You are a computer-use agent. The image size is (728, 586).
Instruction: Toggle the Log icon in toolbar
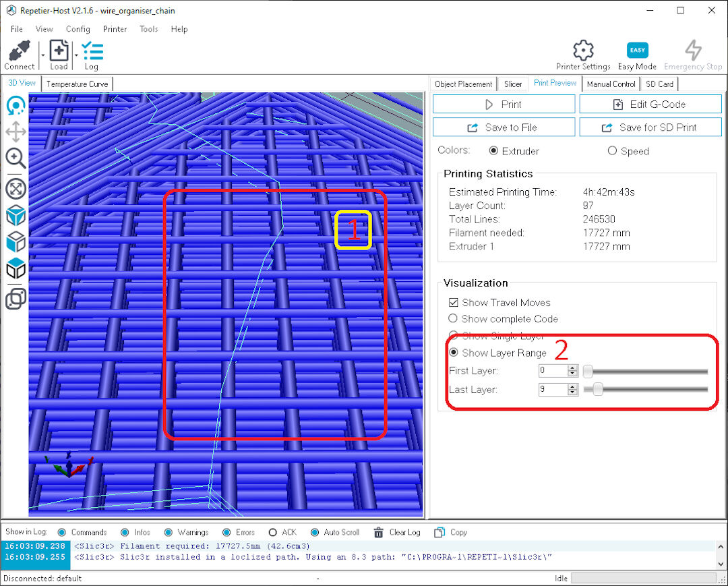pyautogui.click(x=92, y=51)
